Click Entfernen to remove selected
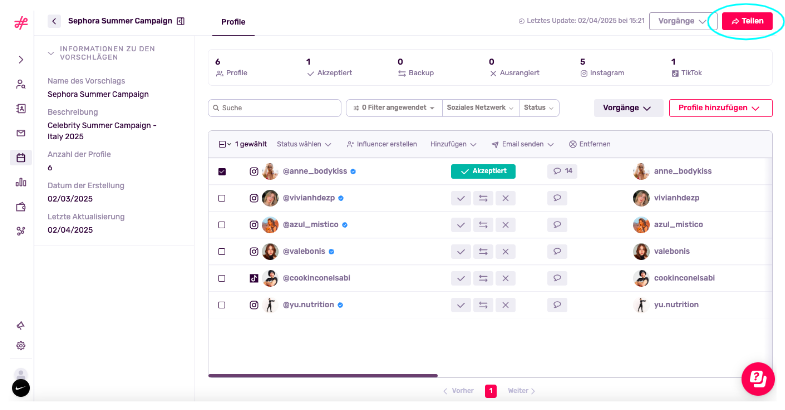This screenshot has width=785, height=410. 589,144
